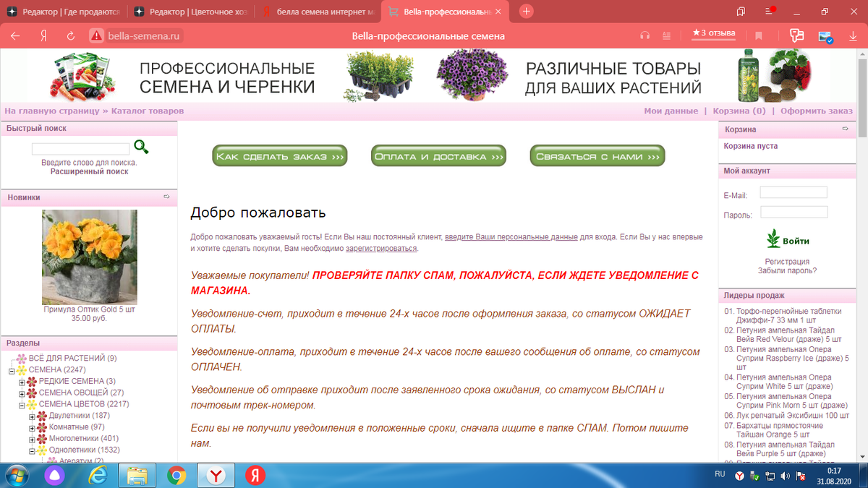Open Yandex home via the Я icon
This screenshot has height=488, width=868.
point(44,35)
